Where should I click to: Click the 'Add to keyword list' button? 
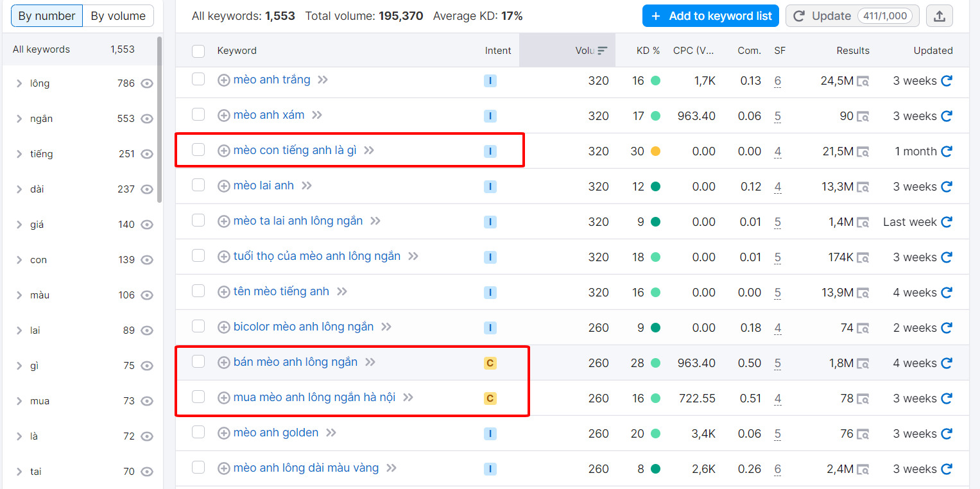[710, 15]
